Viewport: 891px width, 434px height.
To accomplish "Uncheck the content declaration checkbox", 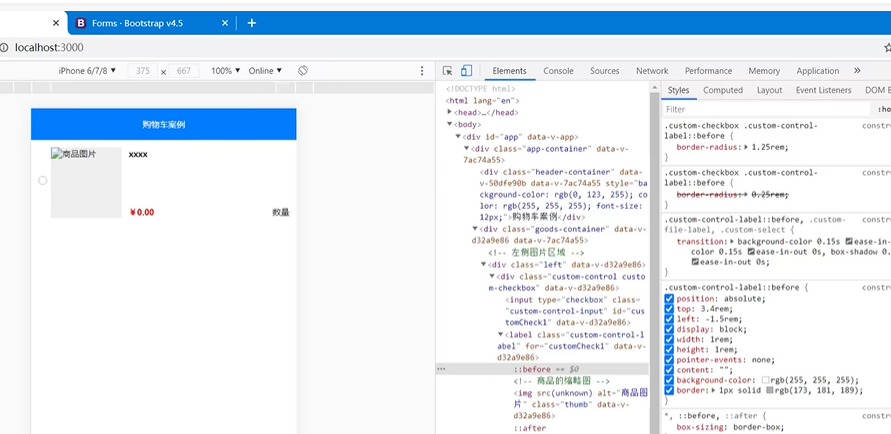I will pos(669,370).
